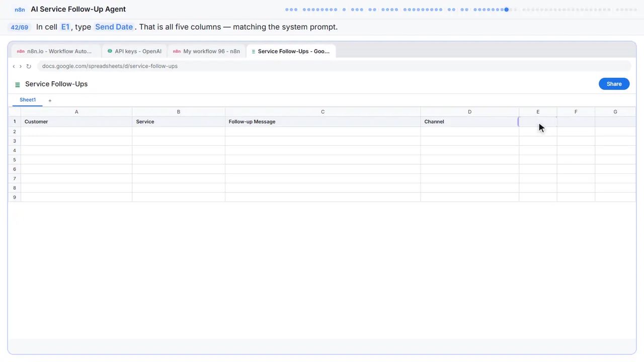
Task: Click the E1 chip in the instruction
Action: [65, 27]
